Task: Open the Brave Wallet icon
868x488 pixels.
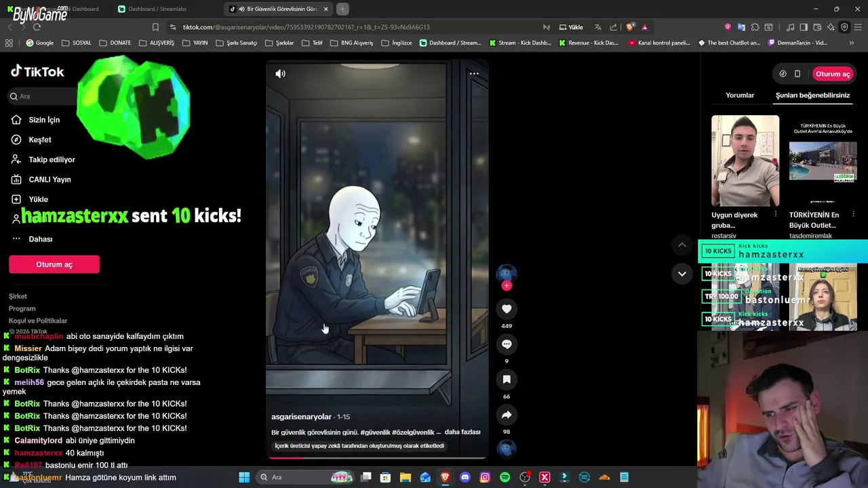Action: (817, 27)
